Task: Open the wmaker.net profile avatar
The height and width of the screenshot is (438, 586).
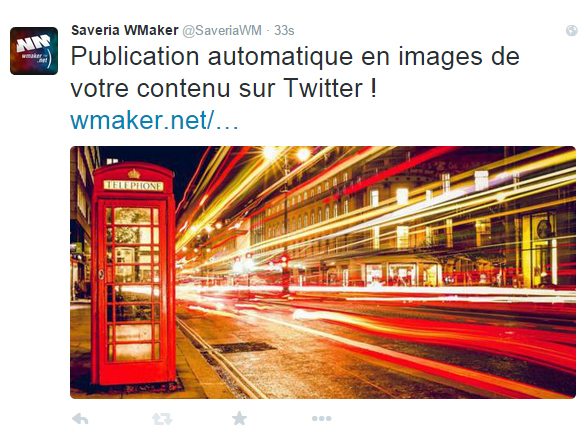Action: coord(34,51)
